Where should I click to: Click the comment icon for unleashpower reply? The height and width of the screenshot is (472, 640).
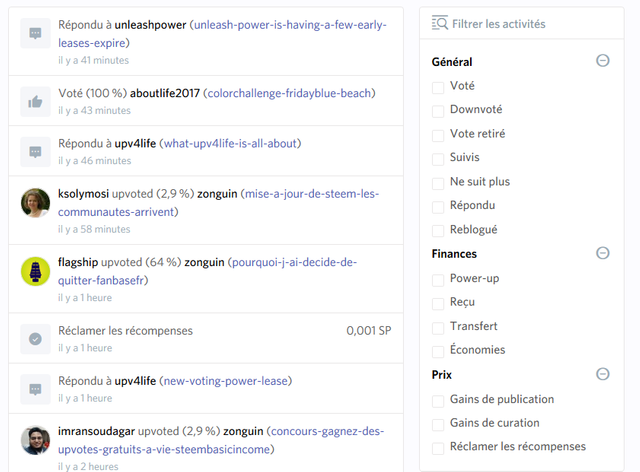click(36, 33)
